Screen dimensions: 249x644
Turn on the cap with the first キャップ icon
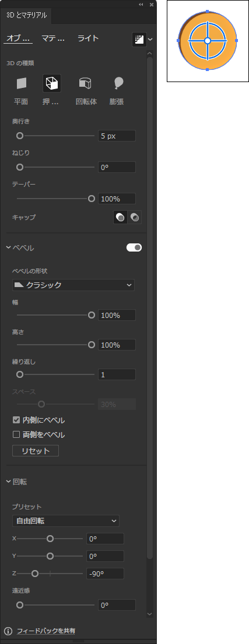(x=120, y=218)
